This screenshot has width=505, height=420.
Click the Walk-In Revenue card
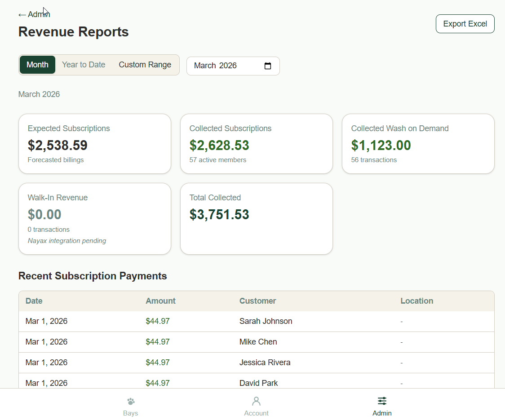pyautogui.click(x=94, y=219)
